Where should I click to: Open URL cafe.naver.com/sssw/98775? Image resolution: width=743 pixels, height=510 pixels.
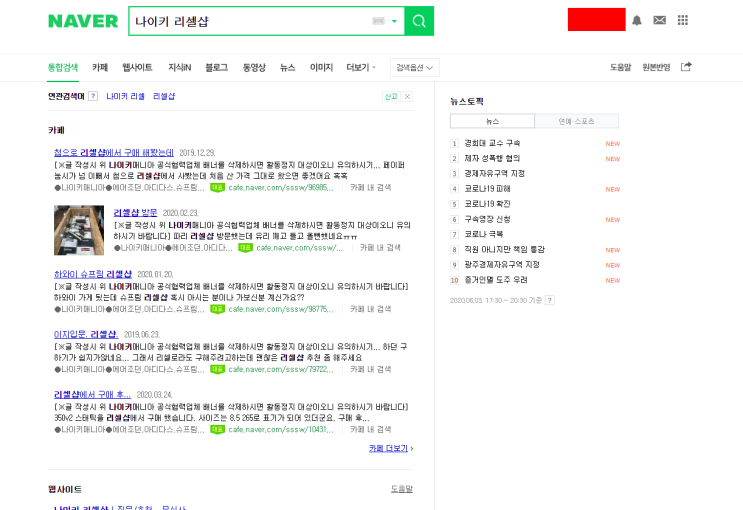(281, 309)
